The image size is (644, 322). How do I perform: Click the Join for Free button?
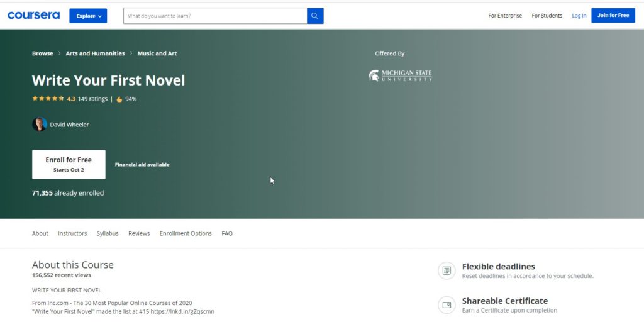(x=613, y=15)
